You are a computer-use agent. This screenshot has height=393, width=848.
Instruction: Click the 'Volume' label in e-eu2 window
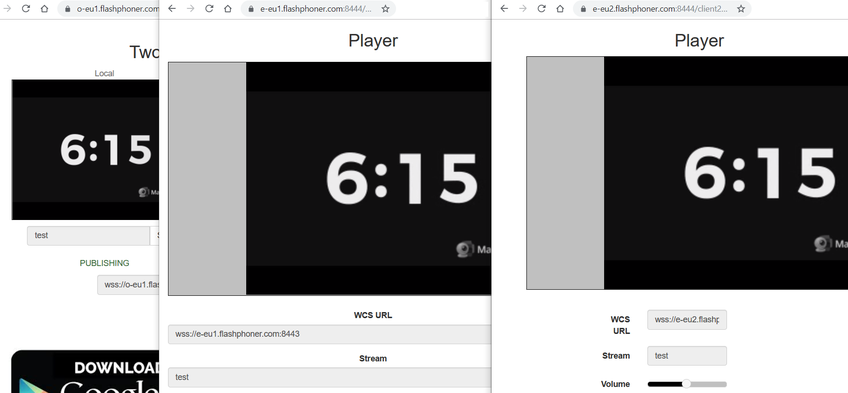(615, 384)
